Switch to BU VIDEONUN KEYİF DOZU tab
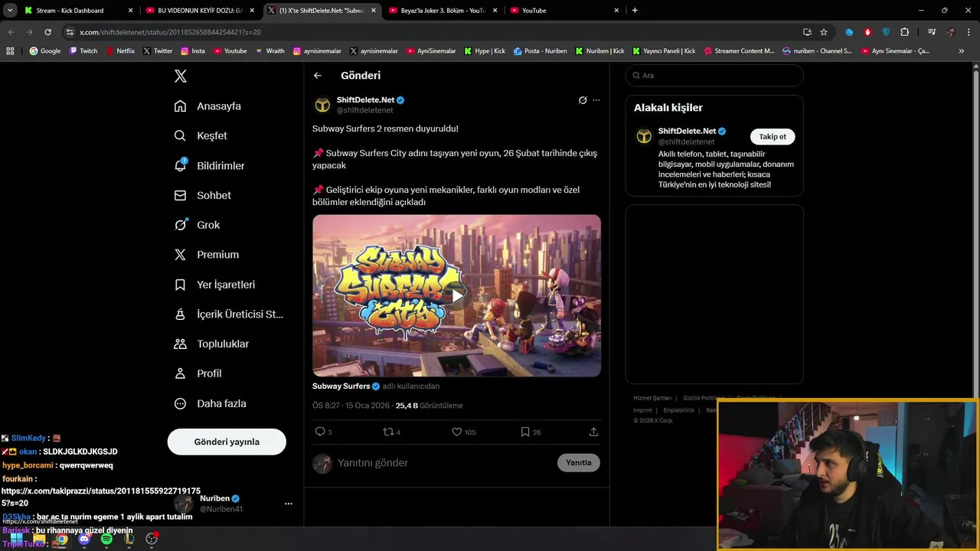The image size is (980, 551). point(201,11)
